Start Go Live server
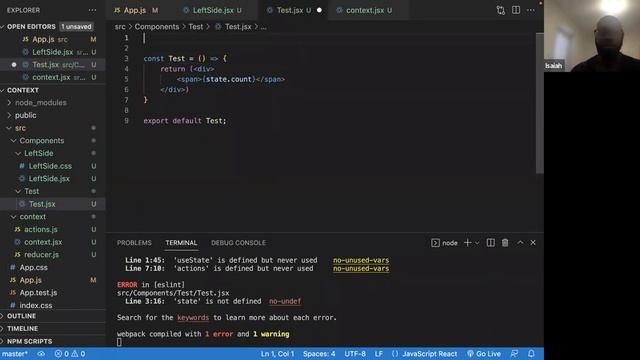 [484, 354]
